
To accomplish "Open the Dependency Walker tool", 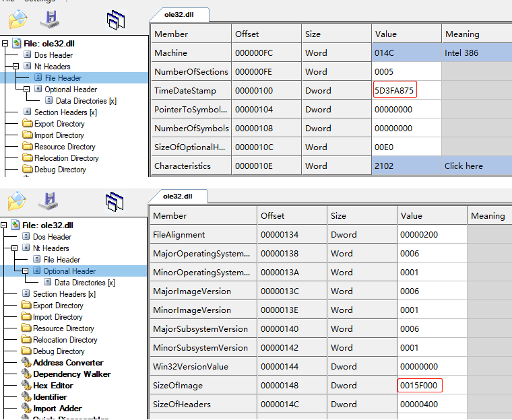I will point(72,374).
